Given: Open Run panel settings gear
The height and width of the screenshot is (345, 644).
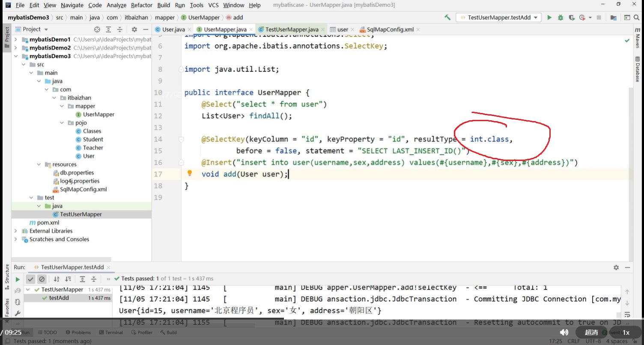Looking at the screenshot, I should click(x=616, y=267).
